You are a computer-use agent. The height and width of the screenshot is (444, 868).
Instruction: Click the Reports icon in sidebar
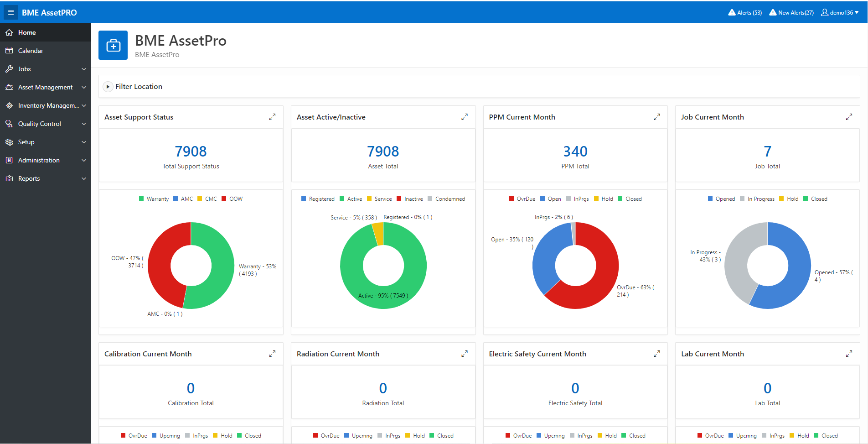tap(9, 178)
